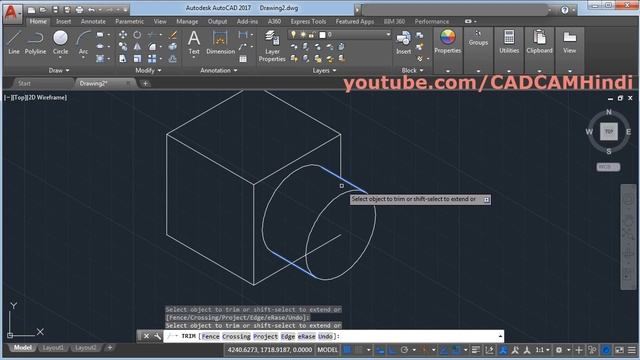The width and height of the screenshot is (640, 360).
Task: Click the Erase tool icon
Action: (173, 35)
